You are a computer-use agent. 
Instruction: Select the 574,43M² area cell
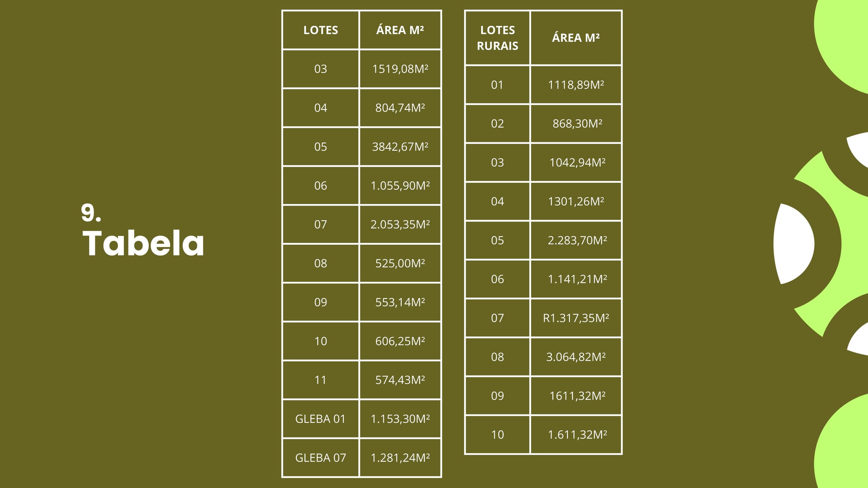(400, 380)
